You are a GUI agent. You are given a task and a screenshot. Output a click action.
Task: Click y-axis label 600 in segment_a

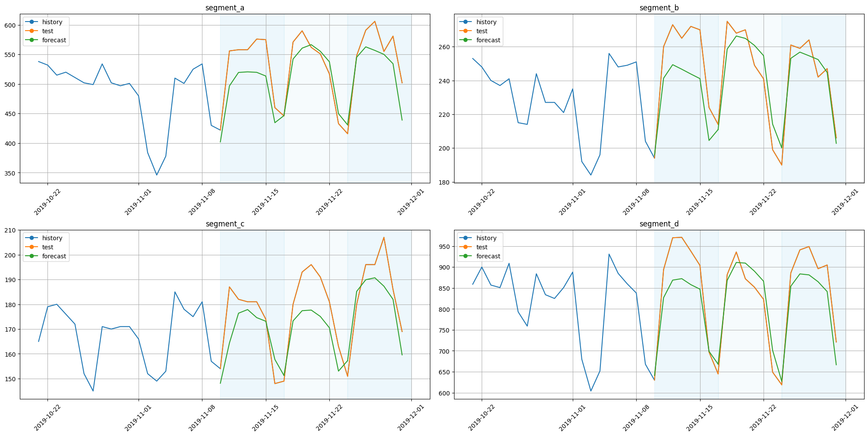click(x=11, y=25)
